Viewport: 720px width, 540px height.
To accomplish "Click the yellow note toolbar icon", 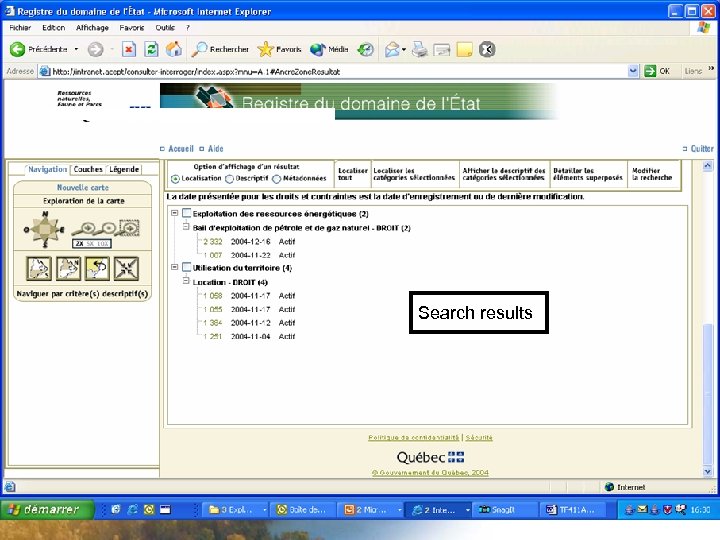I will click(464, 49).
